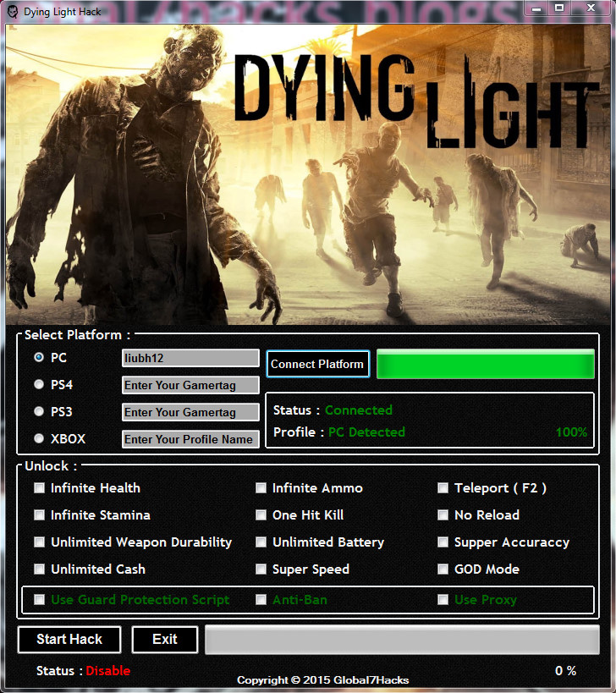Turn on Unlimited Battery
This screenshot has height=693, width=616.
pyautogui.click(x=261, y=542)
